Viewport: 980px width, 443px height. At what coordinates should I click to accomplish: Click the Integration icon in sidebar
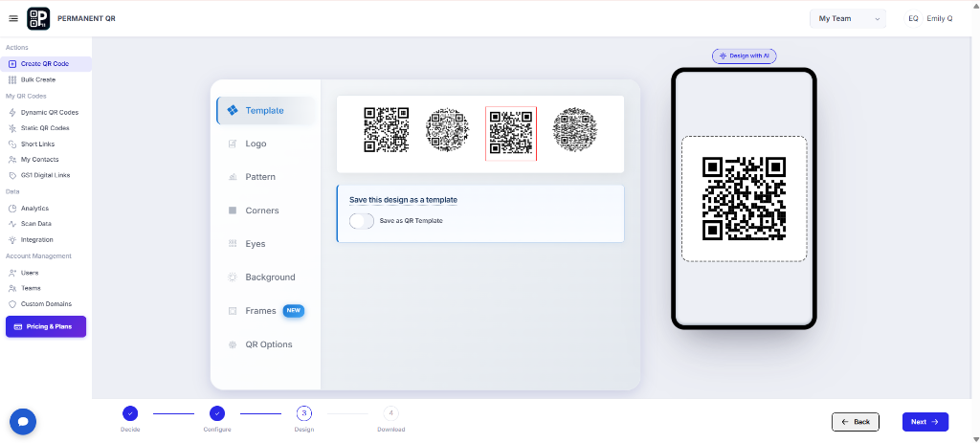(x=12, y=240)
